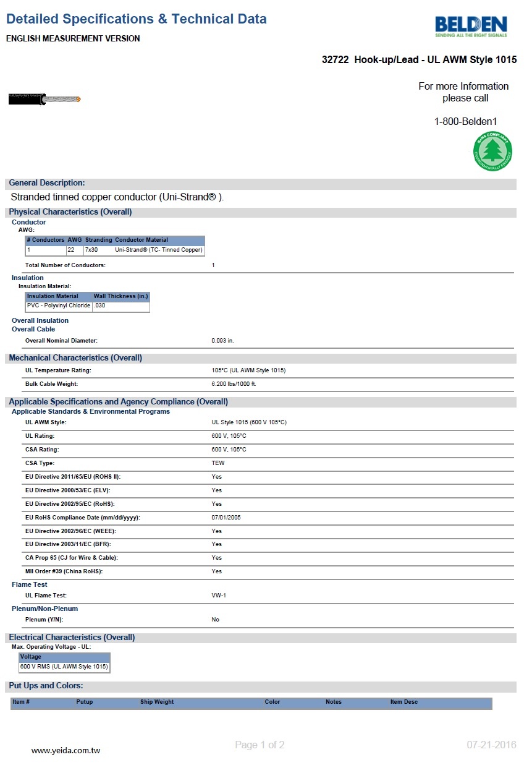This screenshot has width=532, height=765.
Task: Click the 'CSA Rating:' label
Action: click(x=42, y=450)
